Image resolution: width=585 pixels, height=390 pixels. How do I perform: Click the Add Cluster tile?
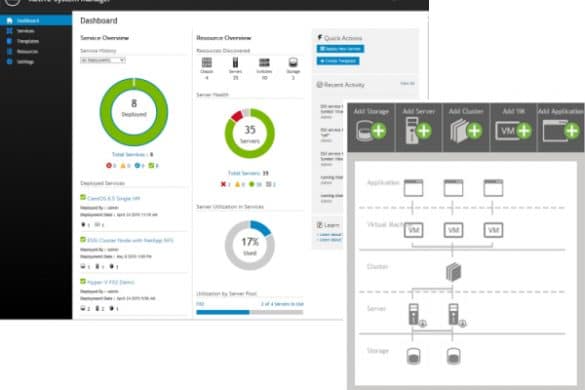(466, 127)
